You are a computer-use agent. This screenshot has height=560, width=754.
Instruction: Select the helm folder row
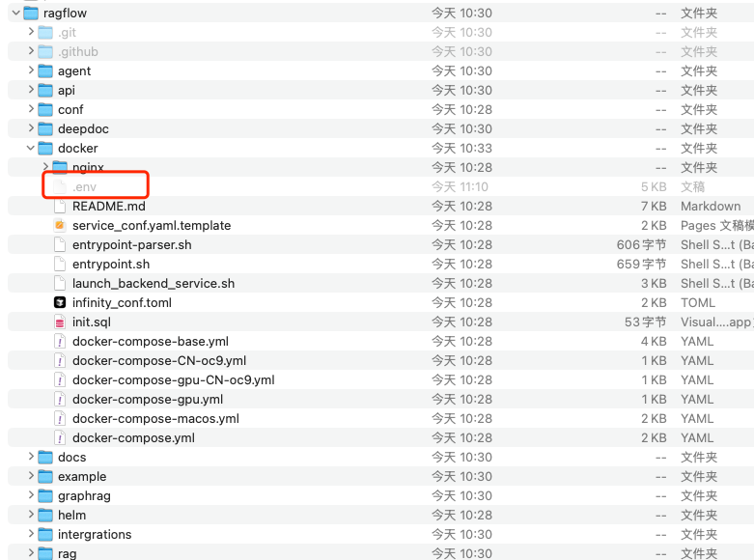(x=71, y=515)
